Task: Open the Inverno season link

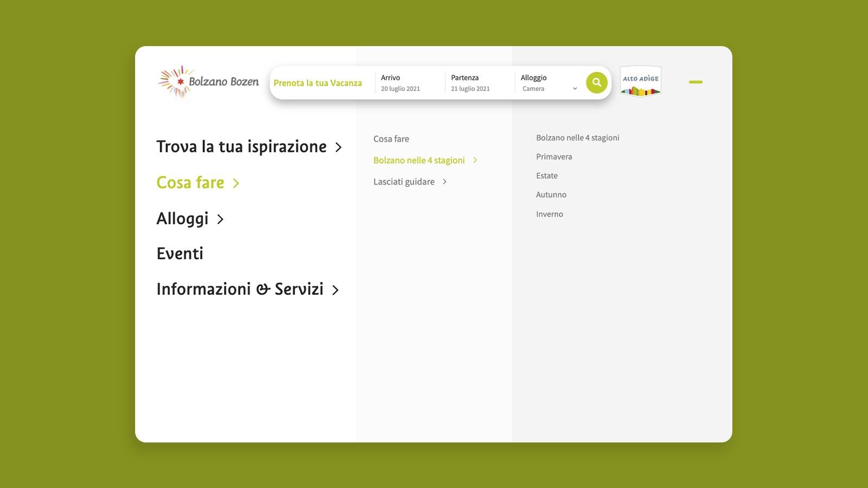Action: coord(550,214)
